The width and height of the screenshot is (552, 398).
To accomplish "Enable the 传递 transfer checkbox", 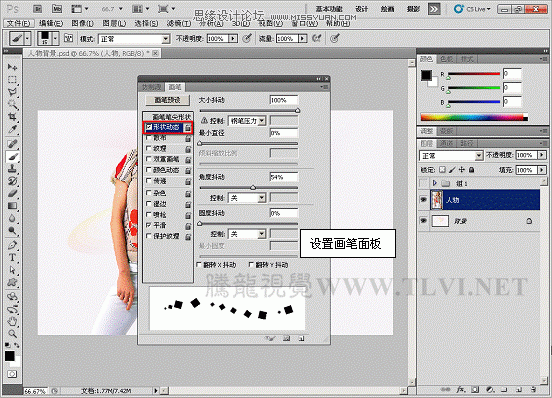I will click(x=149, y=181).
